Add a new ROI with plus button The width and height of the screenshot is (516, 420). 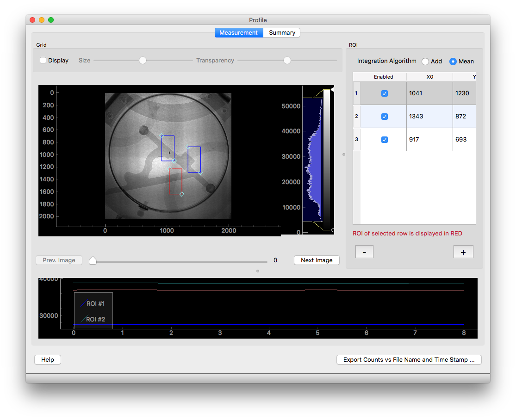coord(463,252)
